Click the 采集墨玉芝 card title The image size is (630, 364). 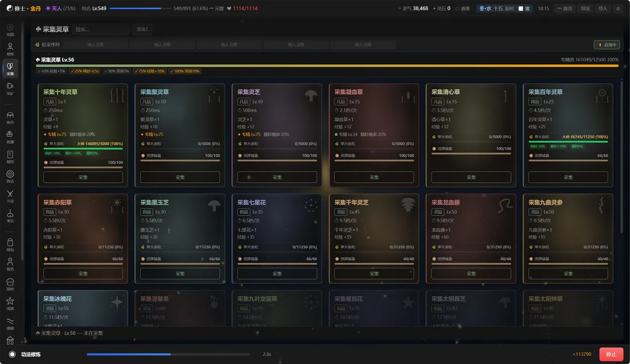(154, 202)
